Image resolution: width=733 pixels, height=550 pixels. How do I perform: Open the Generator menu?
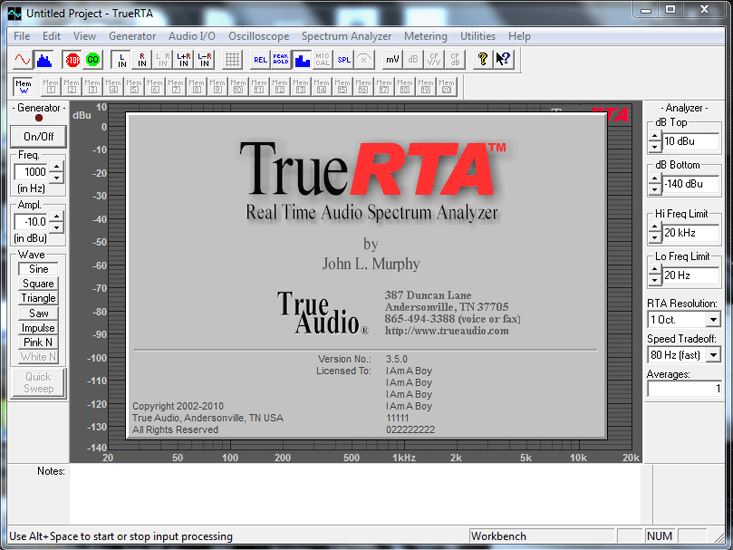132,36
